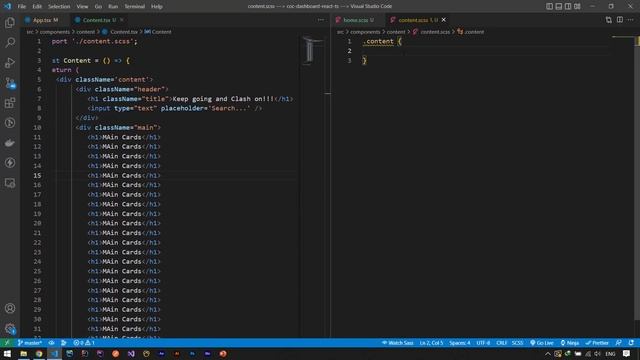Click line number 15 in Content.tsx

point(37,176)
